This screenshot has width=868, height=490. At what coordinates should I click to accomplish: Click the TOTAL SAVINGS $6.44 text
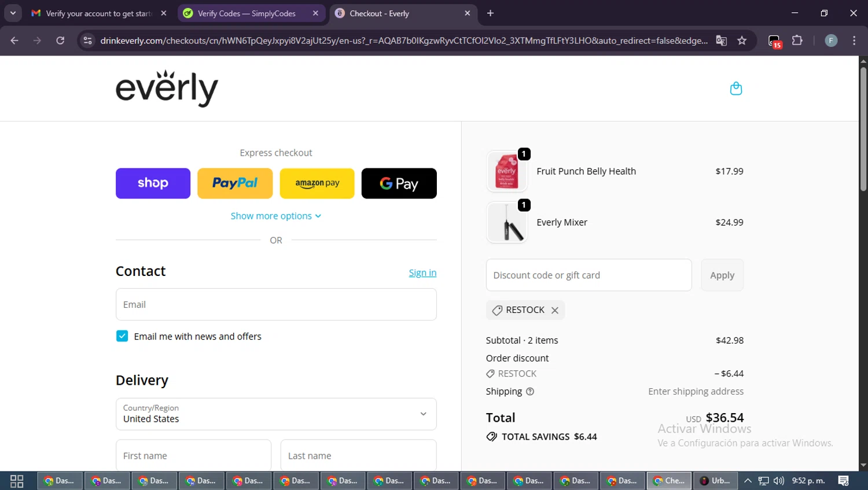549,437
